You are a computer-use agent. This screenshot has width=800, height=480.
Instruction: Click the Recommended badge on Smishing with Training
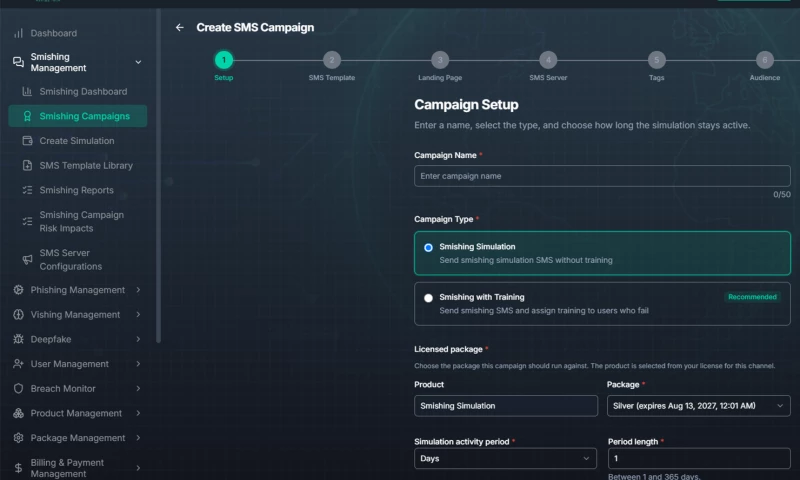coord(752,297)
